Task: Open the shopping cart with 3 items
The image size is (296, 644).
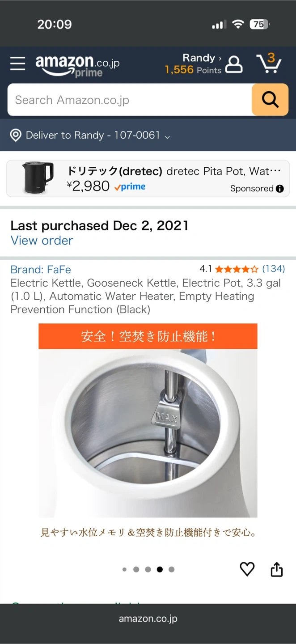Action: 269,63
